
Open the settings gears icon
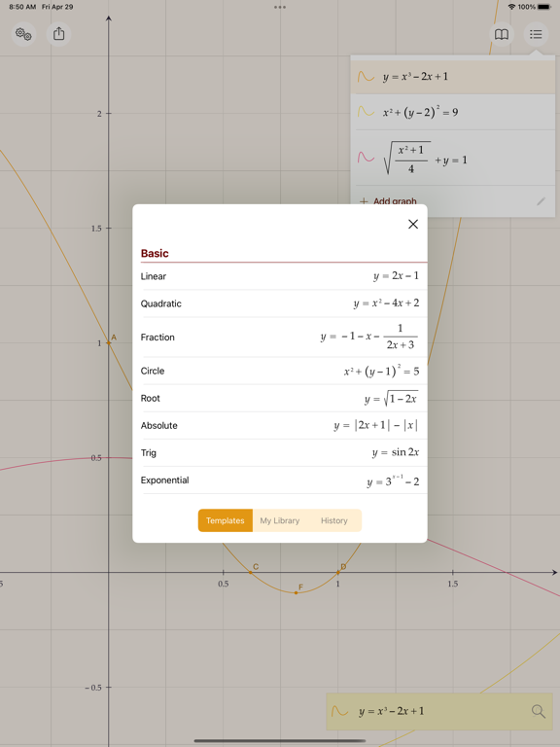click(23, 34)
